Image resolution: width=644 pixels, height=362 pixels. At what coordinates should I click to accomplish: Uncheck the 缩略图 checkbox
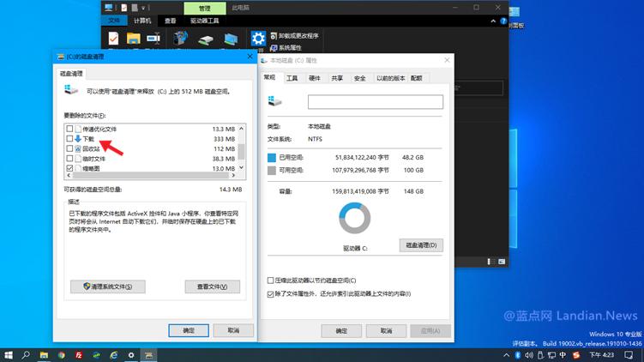click(69, 168)
